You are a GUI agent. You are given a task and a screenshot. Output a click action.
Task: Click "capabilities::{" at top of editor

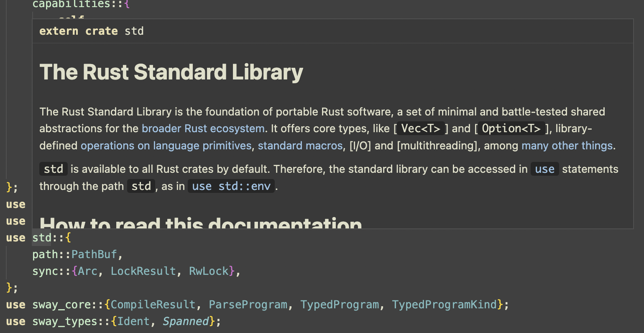coord(81,4)
